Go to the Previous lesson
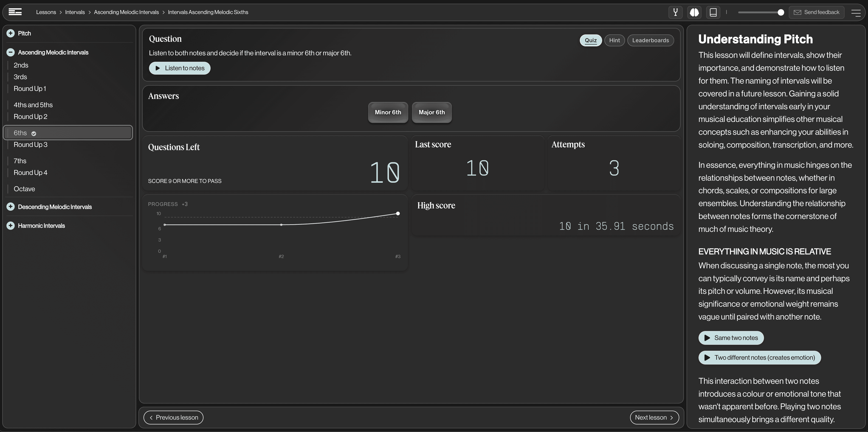This screenshot has height=432, width=868. (173, 417)
